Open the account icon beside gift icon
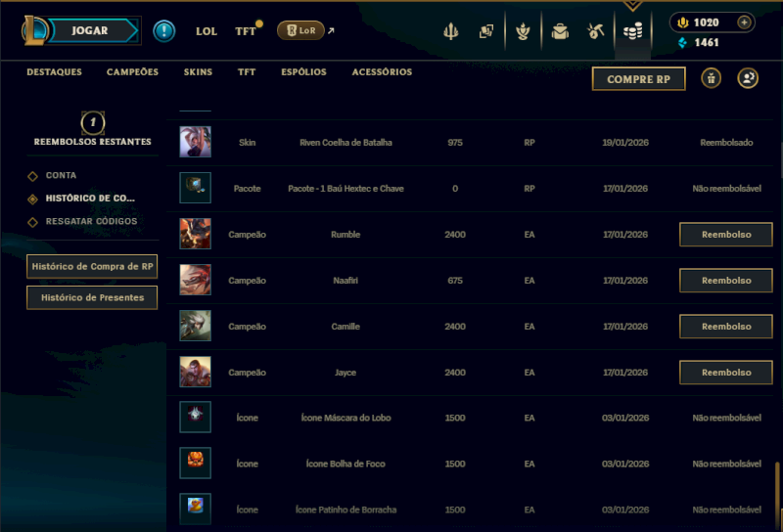The height and width of the screenshot is (532, 783). click(748, 78)
